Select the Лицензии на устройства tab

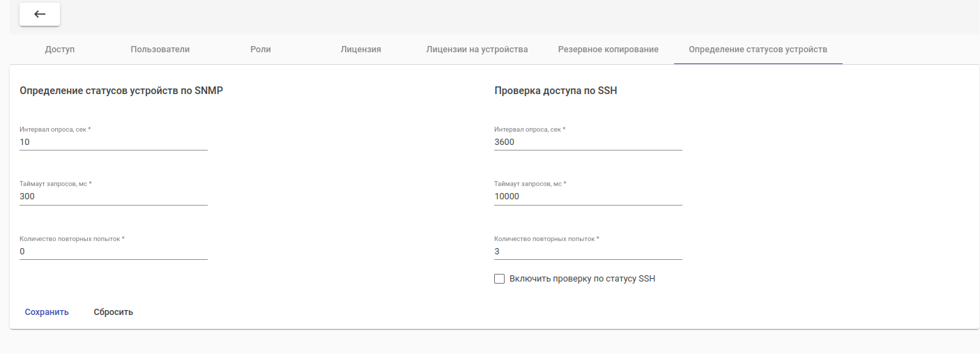click(x=477, y=49)
